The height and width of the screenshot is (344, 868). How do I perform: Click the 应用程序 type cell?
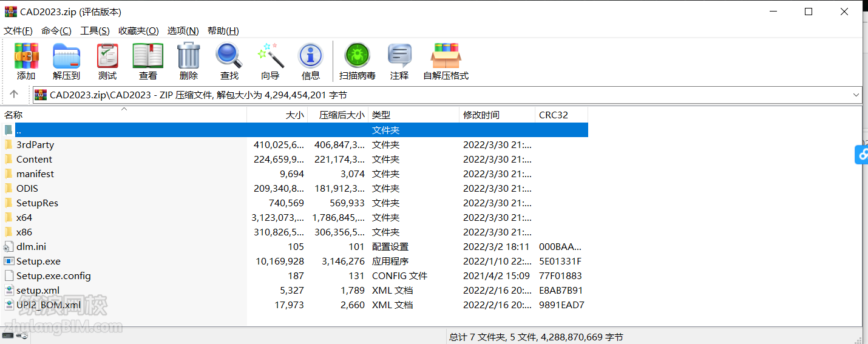[x=390, y=261]
